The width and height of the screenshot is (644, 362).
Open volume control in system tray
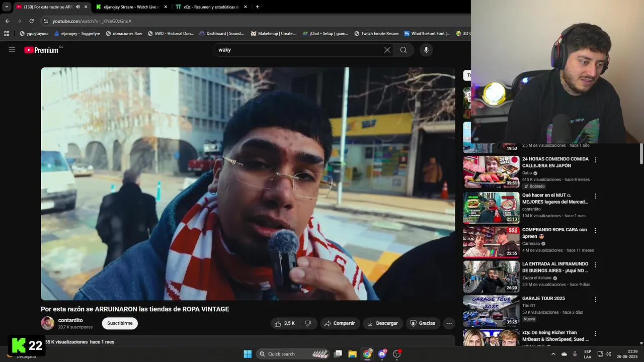pyautogui.click(x=608, y=354)
